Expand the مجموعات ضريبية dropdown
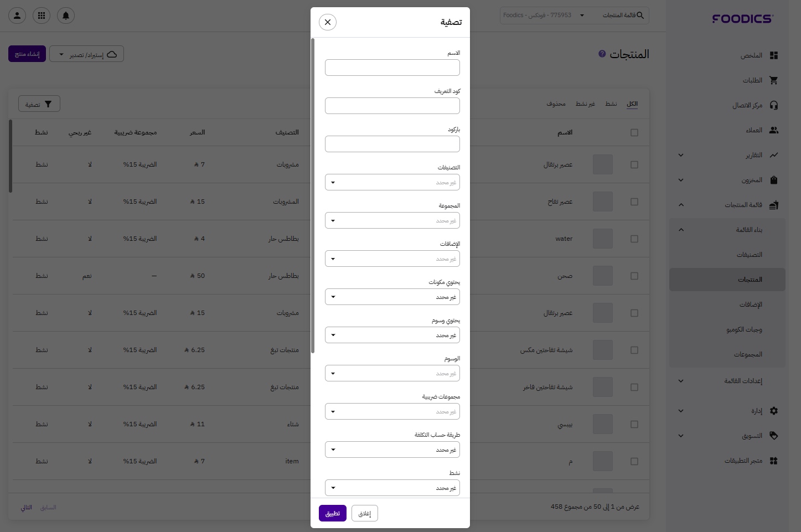Image resolution: width=801 pixels, height=532 pixels. click(392, 411)
